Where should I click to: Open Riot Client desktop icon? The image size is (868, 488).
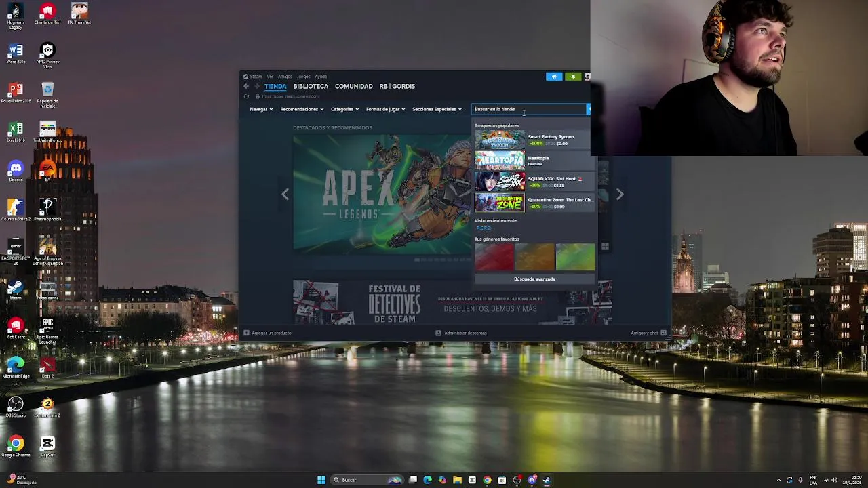pyautogui.click(x=16, y=329)
